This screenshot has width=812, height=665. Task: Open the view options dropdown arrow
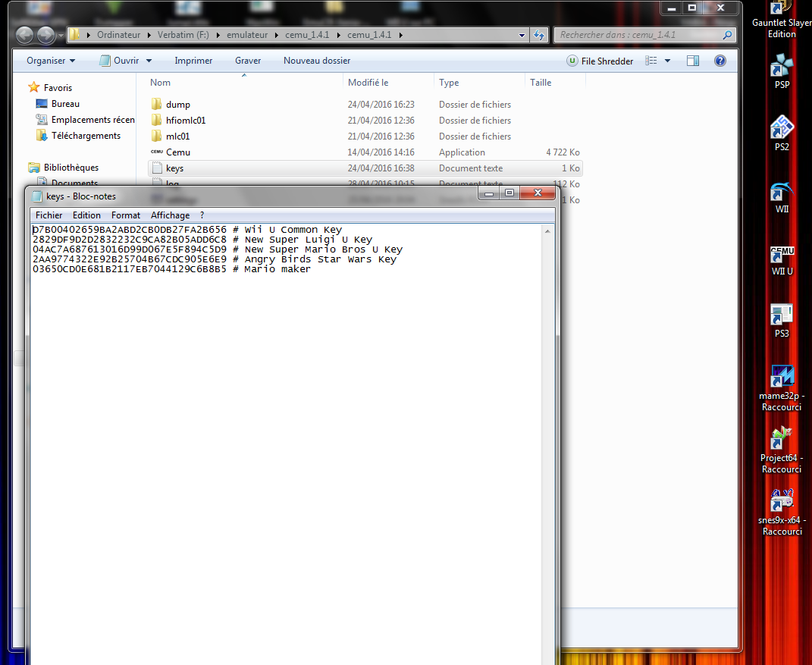(667, 61)
